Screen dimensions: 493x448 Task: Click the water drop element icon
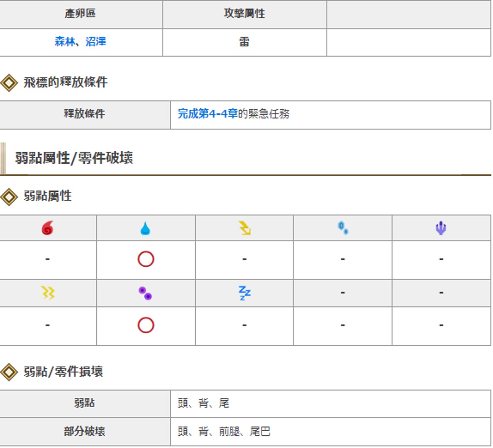click(145, 228)
